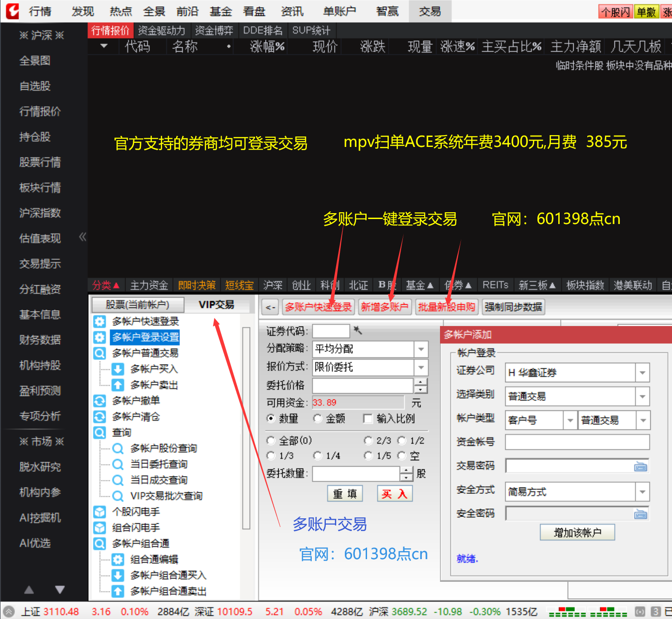Collapse the left sidebar with double-chevron
This screenshot has height=619, width=672.
(x=82, y=237)
